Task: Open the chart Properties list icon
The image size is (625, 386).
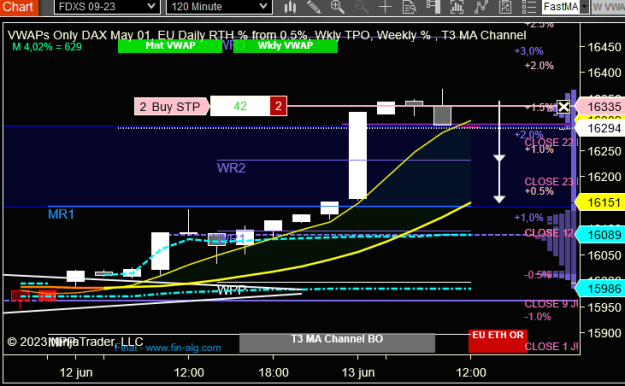Action: pos(529,7)
